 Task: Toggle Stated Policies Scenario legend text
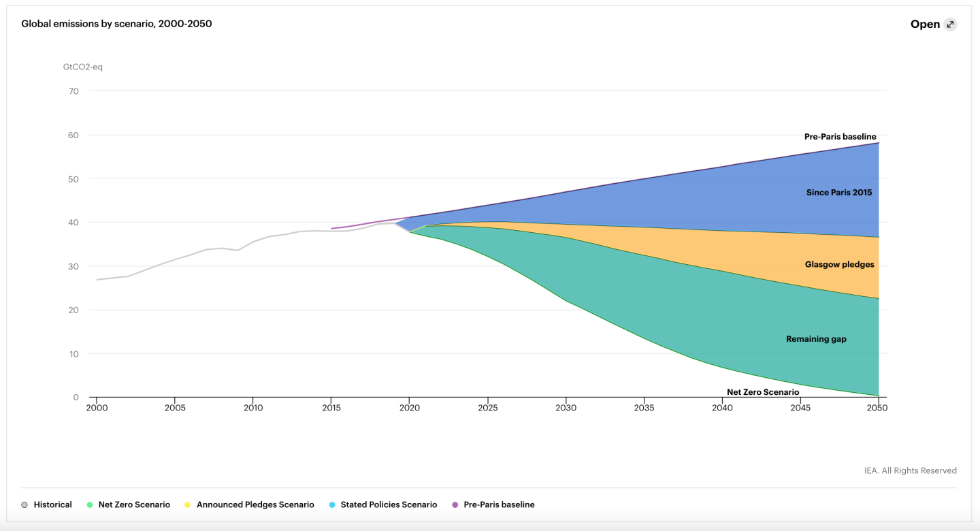click(x=389, y=505)
